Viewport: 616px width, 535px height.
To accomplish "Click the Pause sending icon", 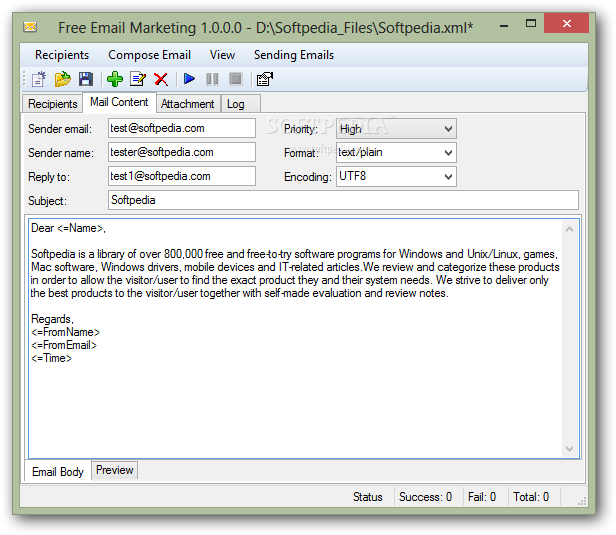I will [212, 79].
